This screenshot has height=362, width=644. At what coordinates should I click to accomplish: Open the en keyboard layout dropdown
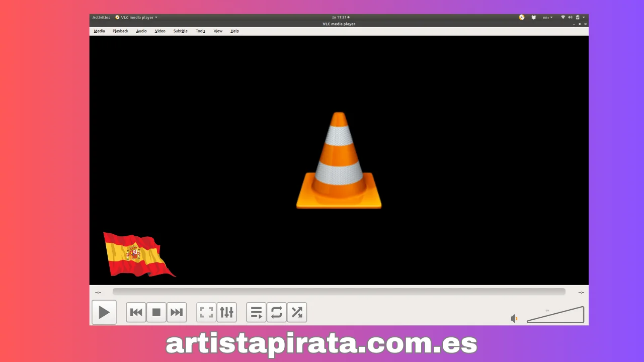pos(547,17)
